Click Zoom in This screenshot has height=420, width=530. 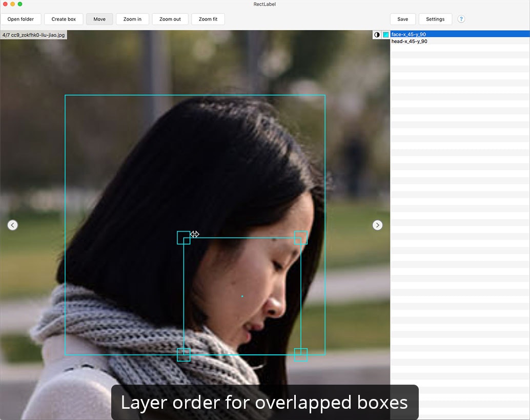point(132,19)
